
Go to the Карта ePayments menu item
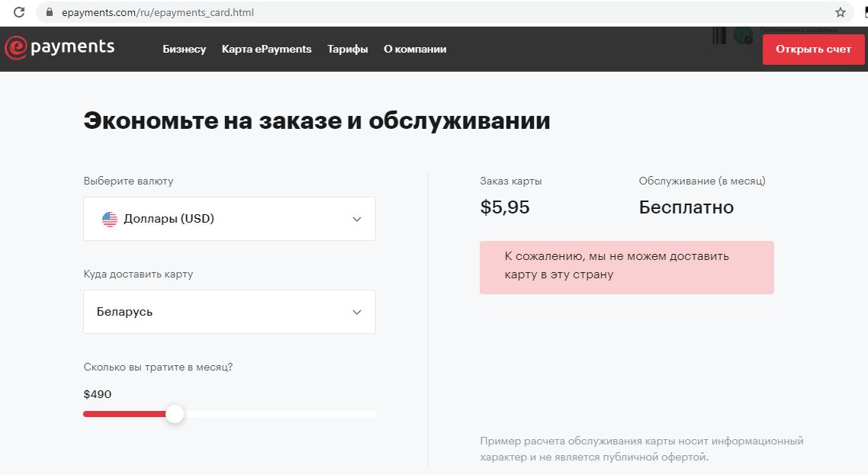266,49
